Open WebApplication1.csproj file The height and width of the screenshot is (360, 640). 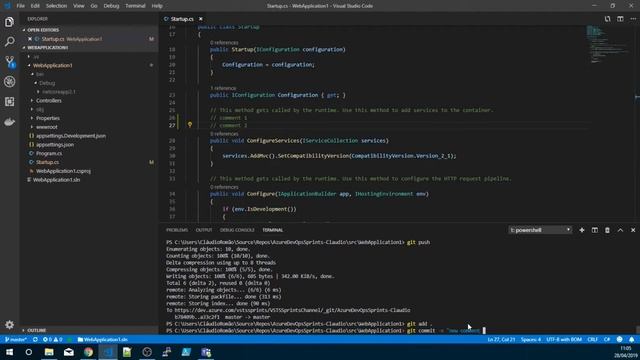point(63,171)
